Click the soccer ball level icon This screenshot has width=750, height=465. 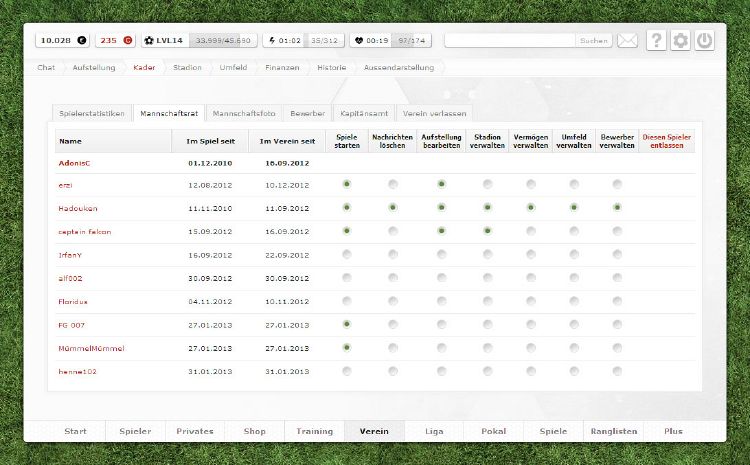coord(150,41)
